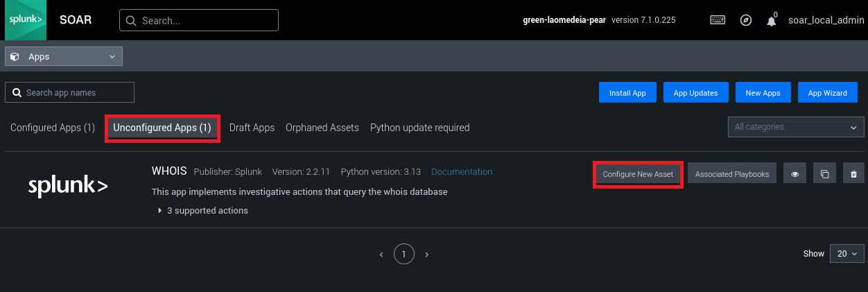Click the Splunk logo in header
This screenshot has height=292, width=868.
click(26, 20)
